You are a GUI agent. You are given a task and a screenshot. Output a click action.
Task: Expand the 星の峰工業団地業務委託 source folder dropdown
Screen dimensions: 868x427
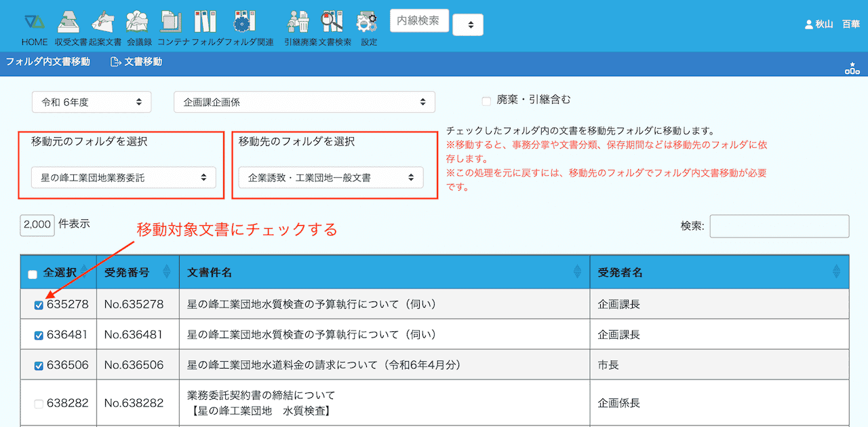tap(123, 178)
